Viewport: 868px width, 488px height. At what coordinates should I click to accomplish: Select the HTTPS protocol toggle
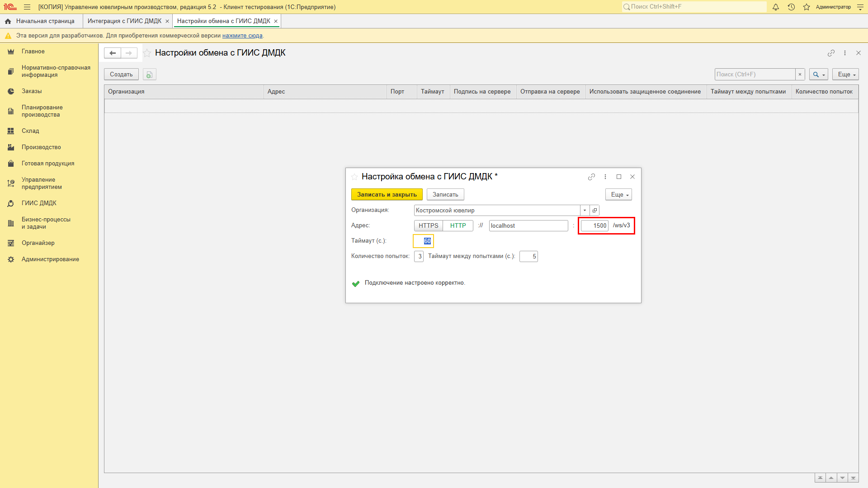pyautogui.click(x=428, y=226)
